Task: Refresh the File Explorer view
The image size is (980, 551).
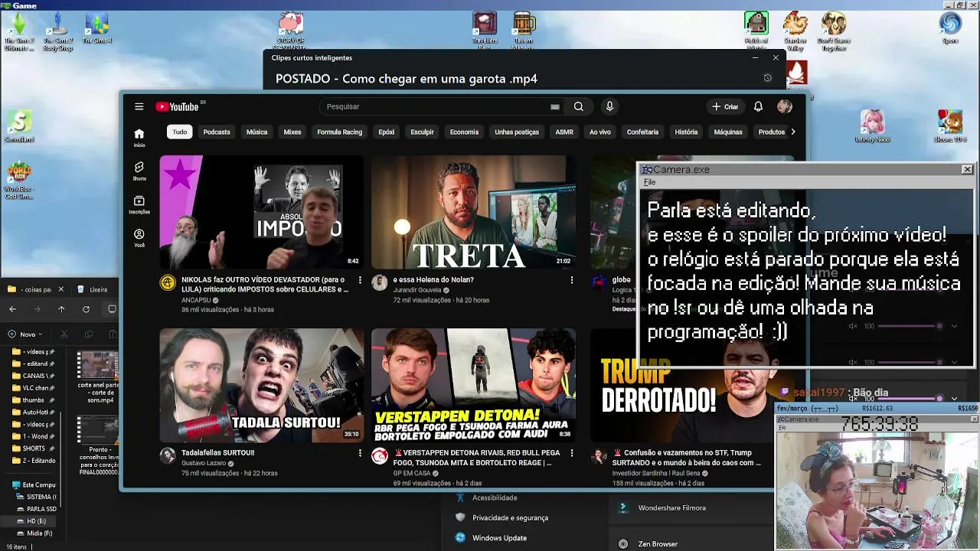Action: [x=86, y=309]
